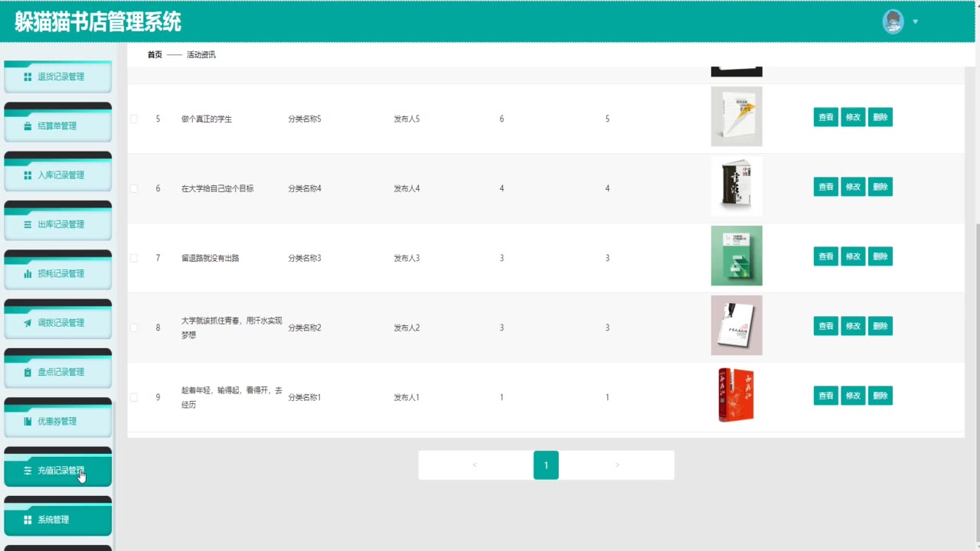Select the checkbox for row 8
Image resolution: width=980 pixels, height=551 pixels.
pos(134,328)
